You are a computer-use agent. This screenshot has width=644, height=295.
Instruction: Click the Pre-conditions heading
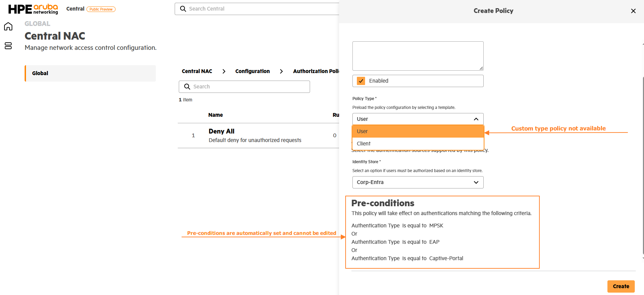click(x=383, y=203)
